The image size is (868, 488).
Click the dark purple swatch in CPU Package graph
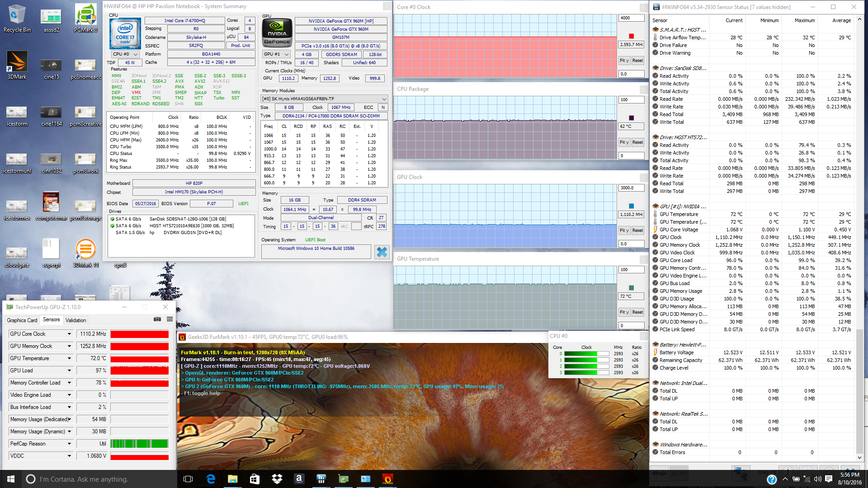[x=632, y=118]
